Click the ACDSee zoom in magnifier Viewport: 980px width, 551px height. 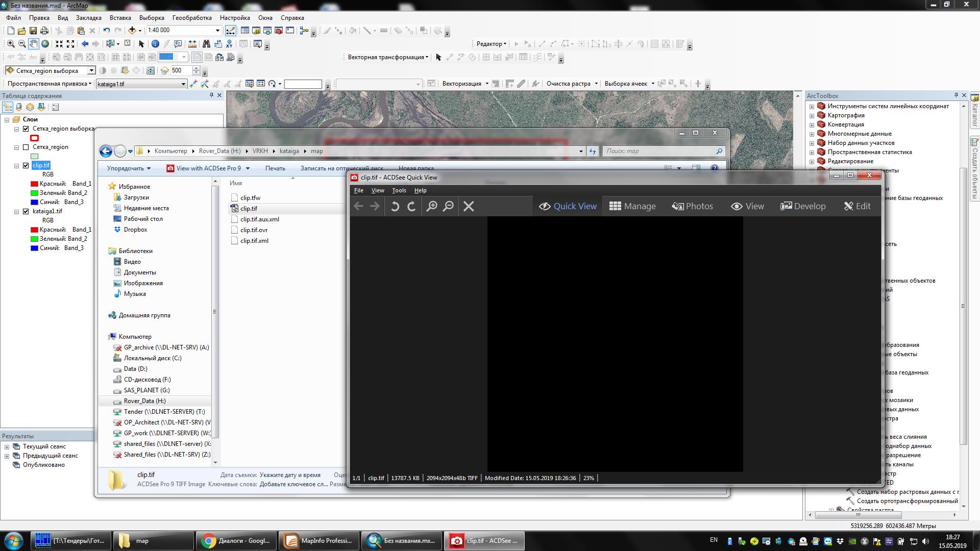pyautogui.click(x=432, y=206)
